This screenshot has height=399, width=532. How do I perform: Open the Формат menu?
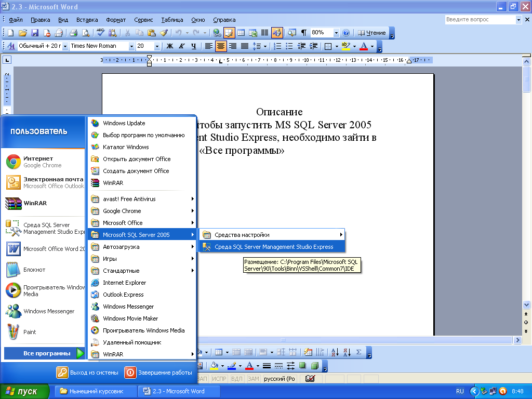point(116,20)
